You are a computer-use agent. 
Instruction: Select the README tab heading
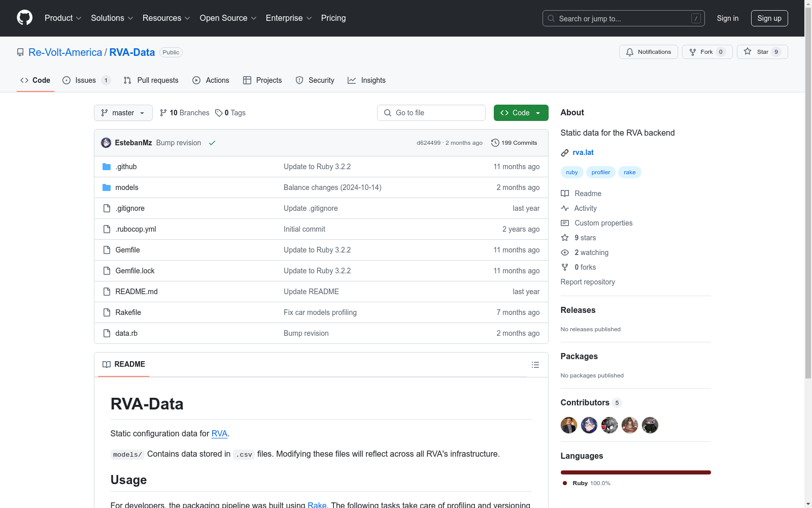[124, 364]
